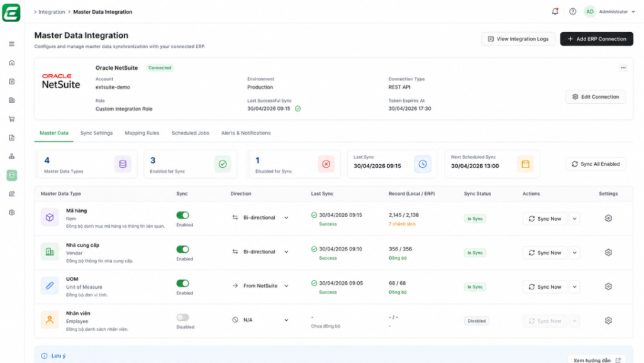Screen dimensions: 644x363
Task: Click the Nhà cung cấp building icon
Action: point(50,252)
